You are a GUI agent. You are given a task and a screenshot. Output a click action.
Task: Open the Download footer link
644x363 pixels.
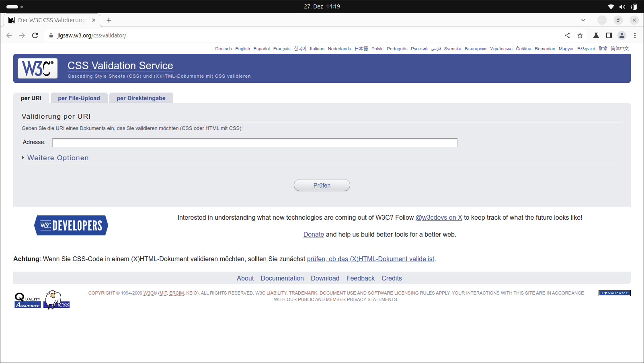pos(325,278)
